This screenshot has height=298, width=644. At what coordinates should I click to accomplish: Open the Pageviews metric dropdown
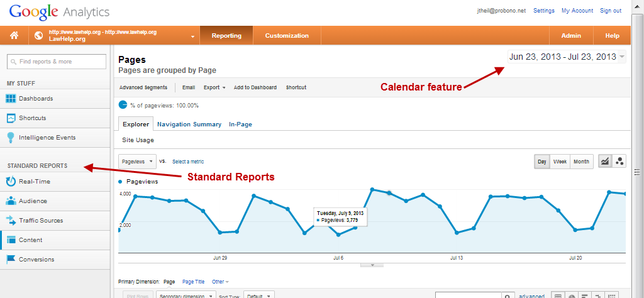coord(137,162)
